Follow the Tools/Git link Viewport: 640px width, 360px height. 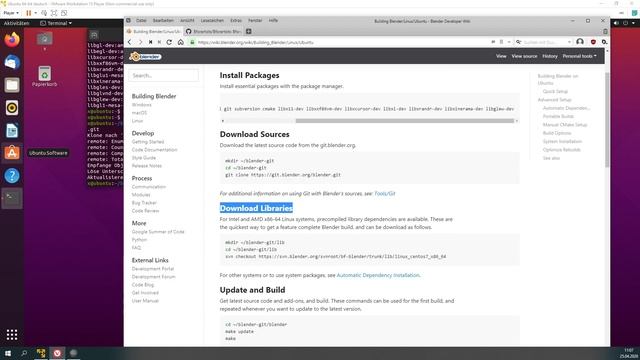pos(384,193)
